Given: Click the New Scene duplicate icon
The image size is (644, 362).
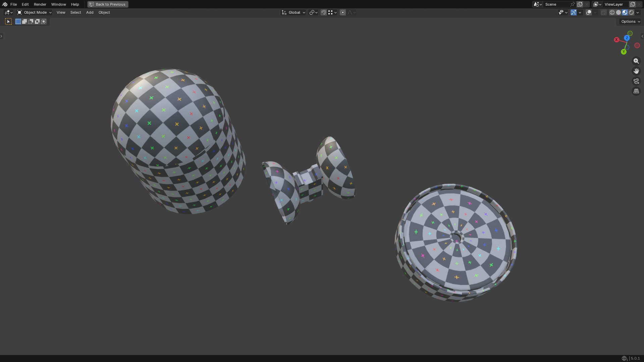Looking at the screenshot, I should [580, 4].
